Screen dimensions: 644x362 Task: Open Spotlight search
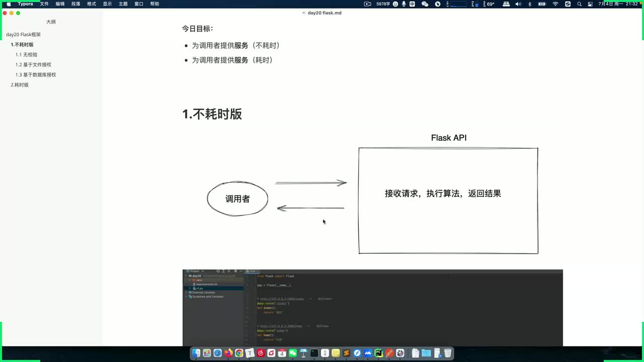click(580, 4)
